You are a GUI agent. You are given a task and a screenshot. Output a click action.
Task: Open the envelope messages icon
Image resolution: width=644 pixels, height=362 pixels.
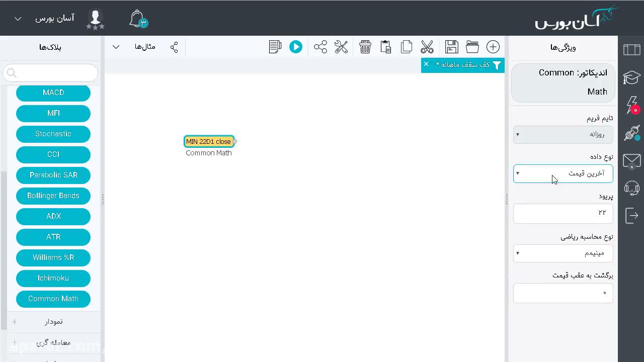(632, 161)
